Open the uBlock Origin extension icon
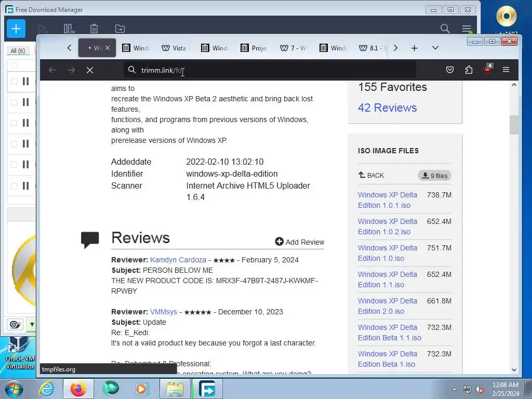Image resolution: width=532 pixels, height=399 pixels. click(x=487, y=69)
